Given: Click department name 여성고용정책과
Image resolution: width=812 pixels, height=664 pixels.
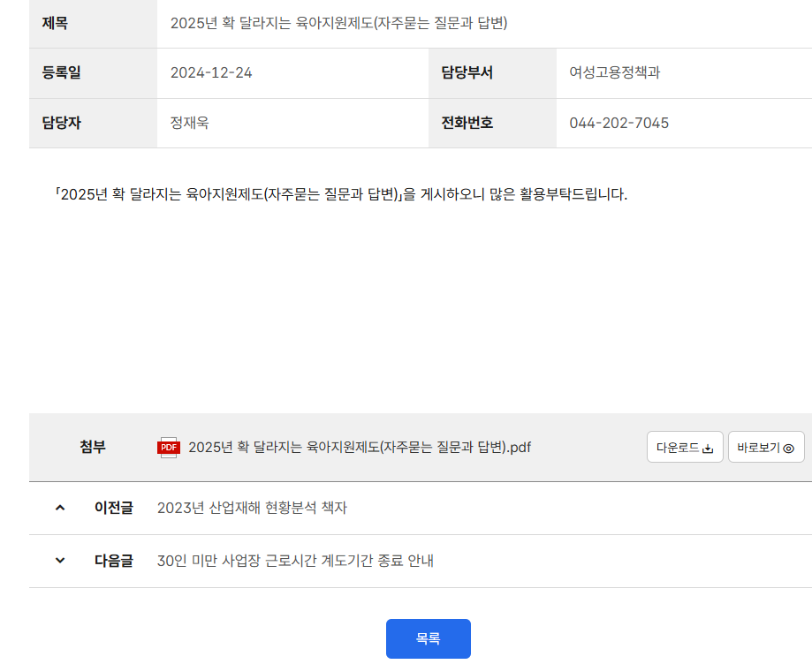Looking at the screenshot, I should (x=615, y=72).
